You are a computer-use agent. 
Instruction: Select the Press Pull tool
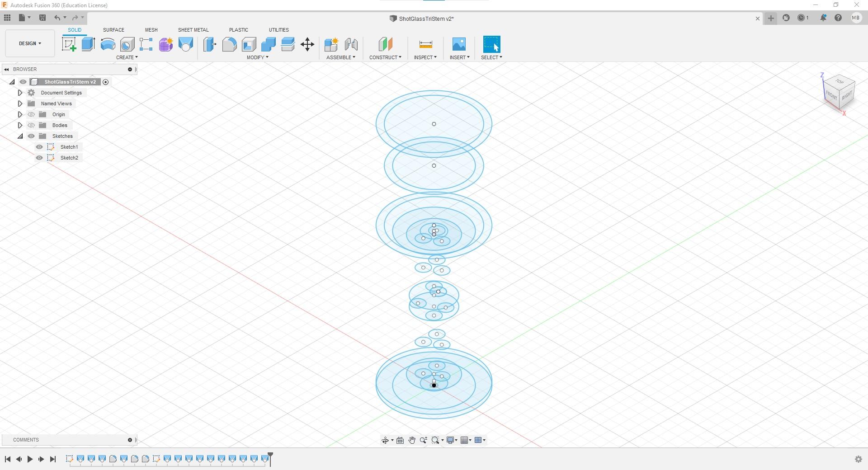pyautogui.click(x=210, y=44)
